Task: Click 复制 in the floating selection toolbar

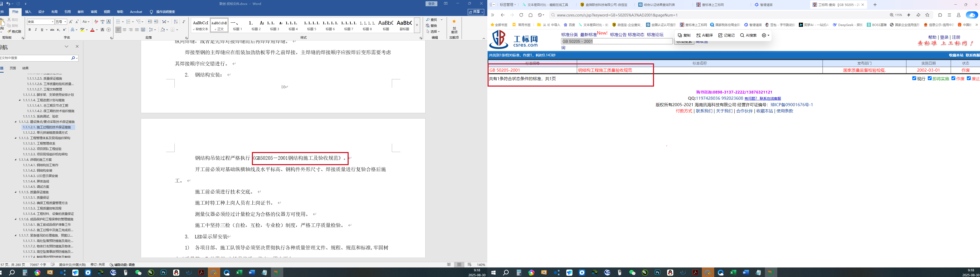Action: [x=684, y=36]
